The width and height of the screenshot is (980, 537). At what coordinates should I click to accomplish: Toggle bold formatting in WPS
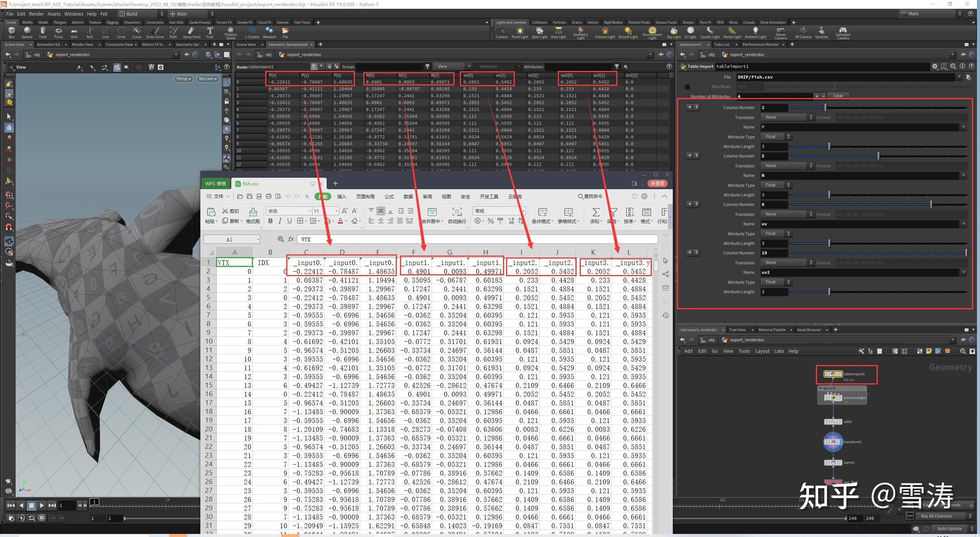coord(271,221)
